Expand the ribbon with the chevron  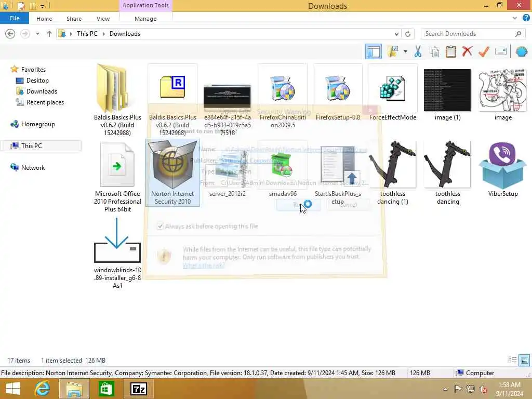[515, 18]
